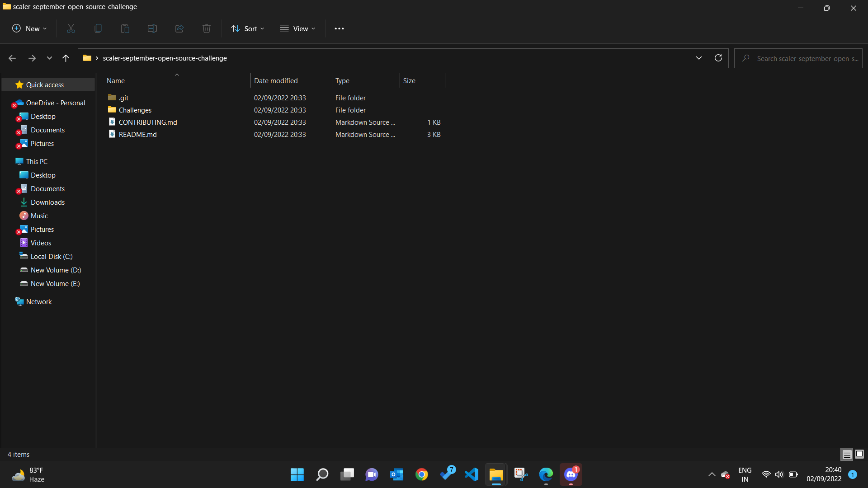The width and height of the screenshot is (868, 488).
Task: Switch to details view layout toggle
Action: [847, 454]
